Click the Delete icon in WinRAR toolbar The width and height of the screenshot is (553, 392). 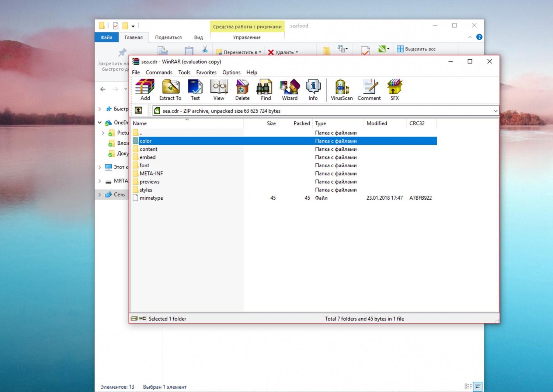pos(242,90)
